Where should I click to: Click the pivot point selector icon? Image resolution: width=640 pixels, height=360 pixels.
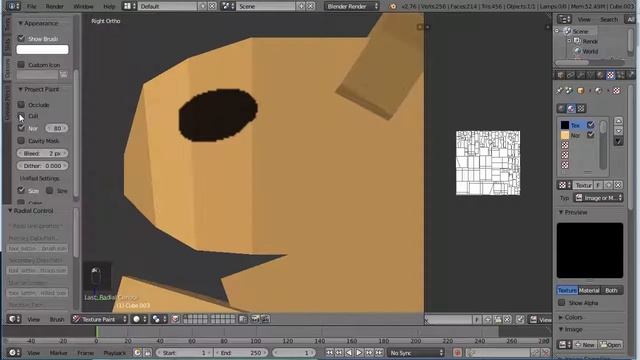tap(158, 319)
